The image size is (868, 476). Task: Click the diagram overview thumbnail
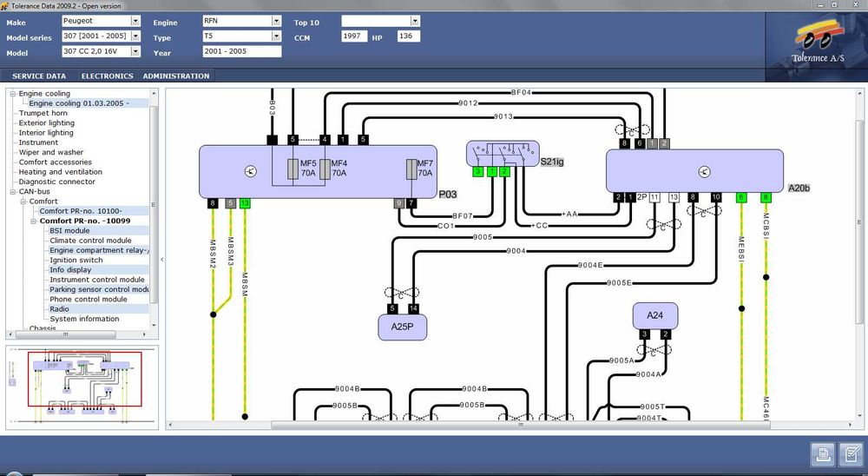pos(82,387)
